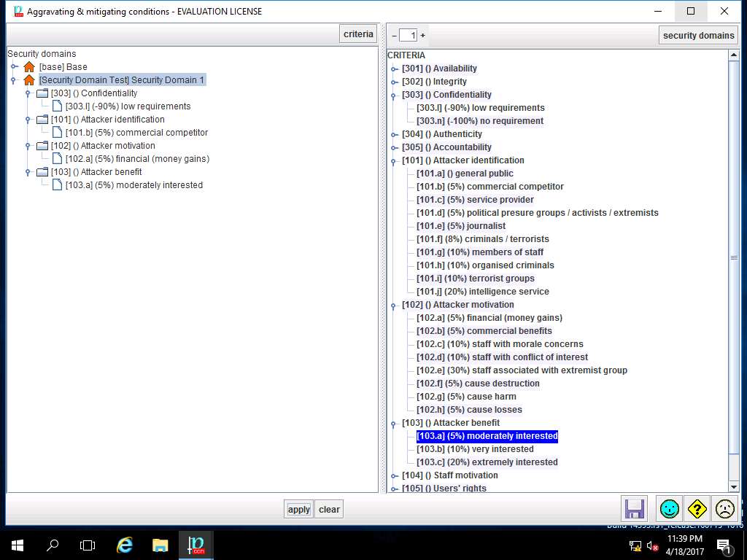The height and width of the screenshot is (560, 747).
Task: Click the application icon in title bar
Action: pos(18,12)
